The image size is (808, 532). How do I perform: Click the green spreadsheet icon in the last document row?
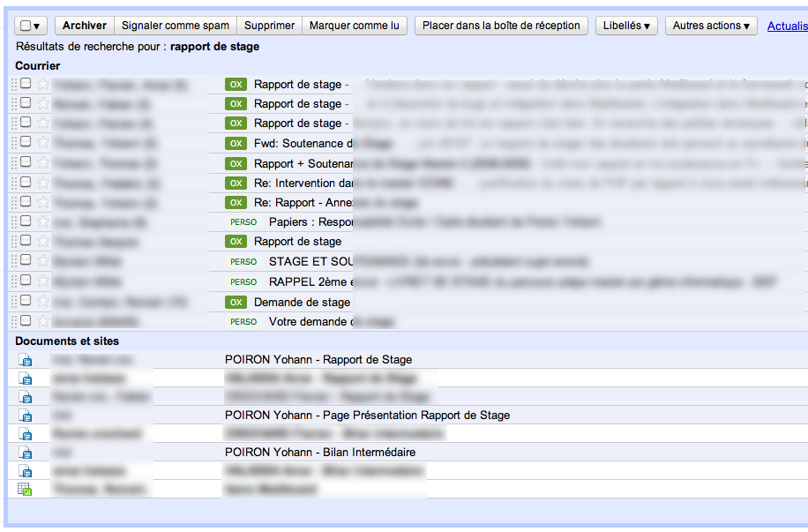click(26, 489)
